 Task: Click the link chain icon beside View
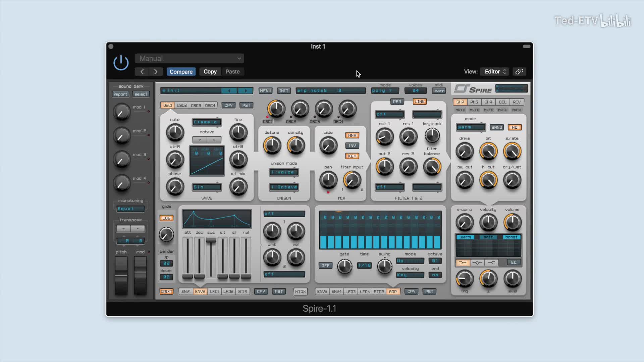519,71
